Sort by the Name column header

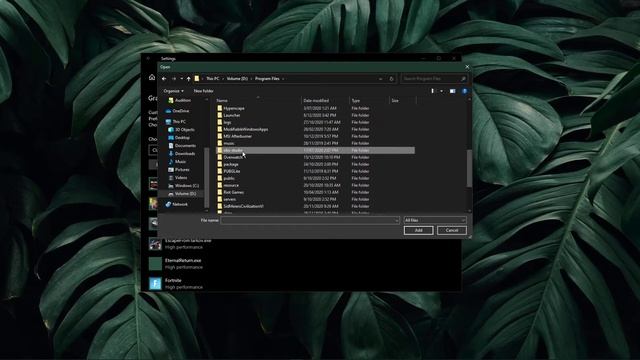tap(258, 100)
